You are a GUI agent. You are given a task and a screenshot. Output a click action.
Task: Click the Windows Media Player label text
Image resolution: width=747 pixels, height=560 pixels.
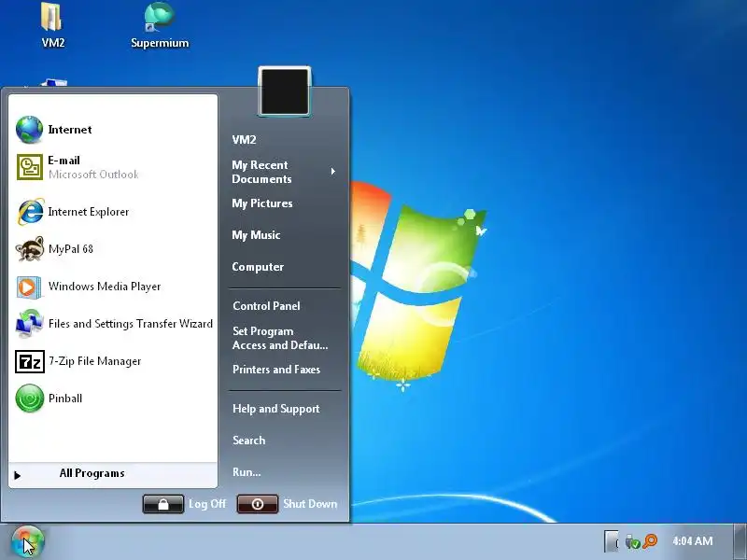click(x=105, y=287)
